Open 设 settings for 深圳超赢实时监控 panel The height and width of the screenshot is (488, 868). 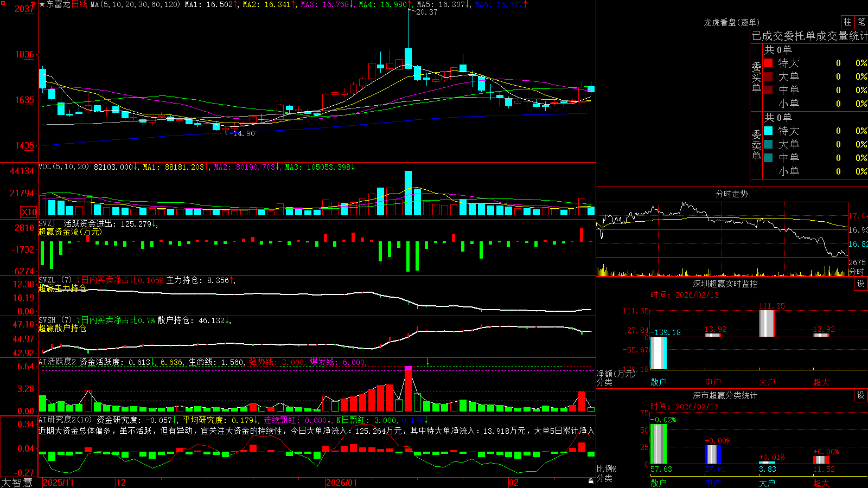[x=861, y=284]
